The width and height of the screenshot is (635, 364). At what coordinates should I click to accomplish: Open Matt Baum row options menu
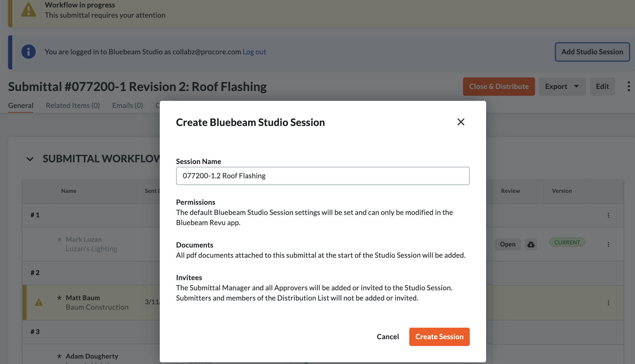[x=608, y=303]
